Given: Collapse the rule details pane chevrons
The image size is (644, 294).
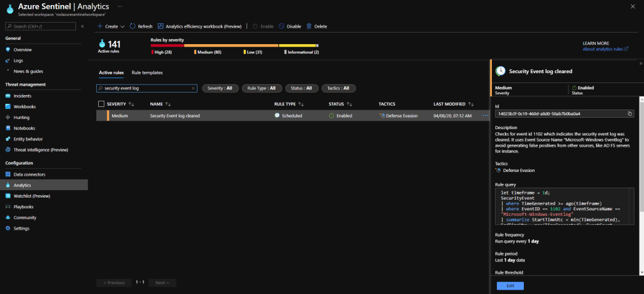Looking at the screenshot, I should click(x=641, y=64).
